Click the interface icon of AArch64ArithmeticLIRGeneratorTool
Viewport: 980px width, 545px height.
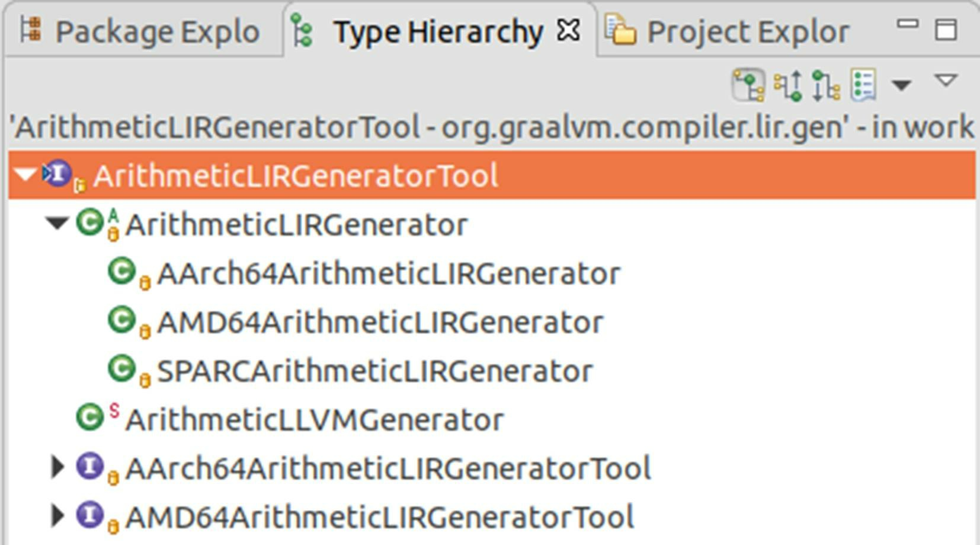pyautogui.click(x=90, y=466)
